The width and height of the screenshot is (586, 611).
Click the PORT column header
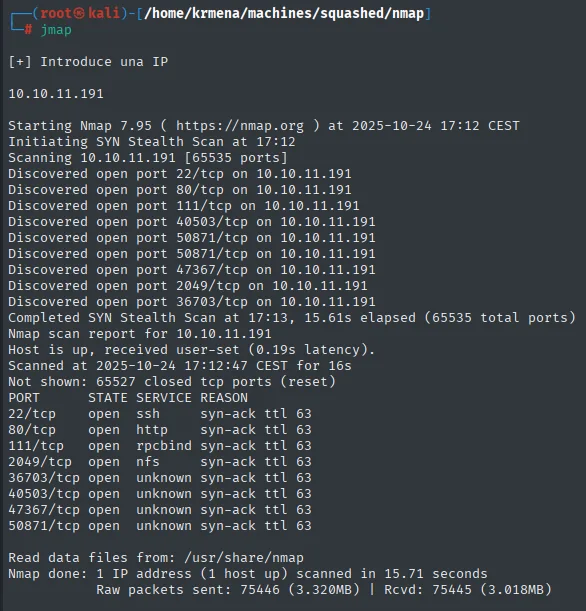pyautogui.click(x=24, y=397)
